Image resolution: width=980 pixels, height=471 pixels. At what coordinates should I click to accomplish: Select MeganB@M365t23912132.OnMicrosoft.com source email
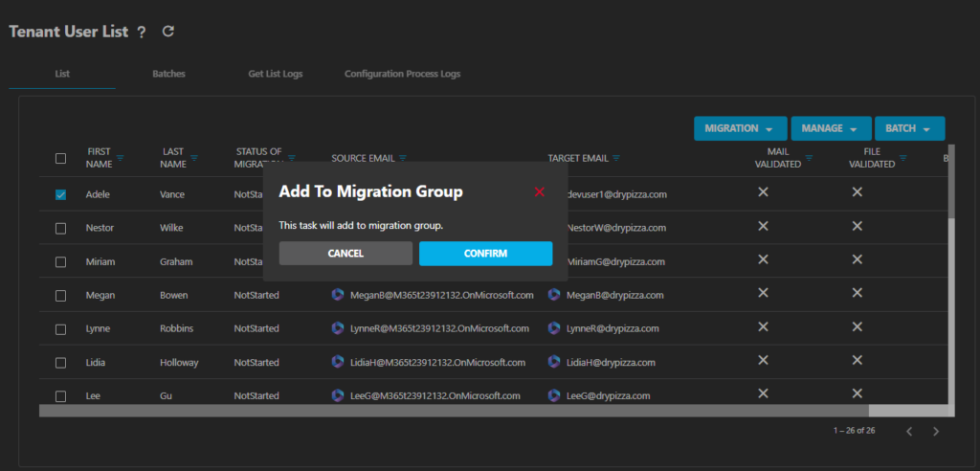442,295
